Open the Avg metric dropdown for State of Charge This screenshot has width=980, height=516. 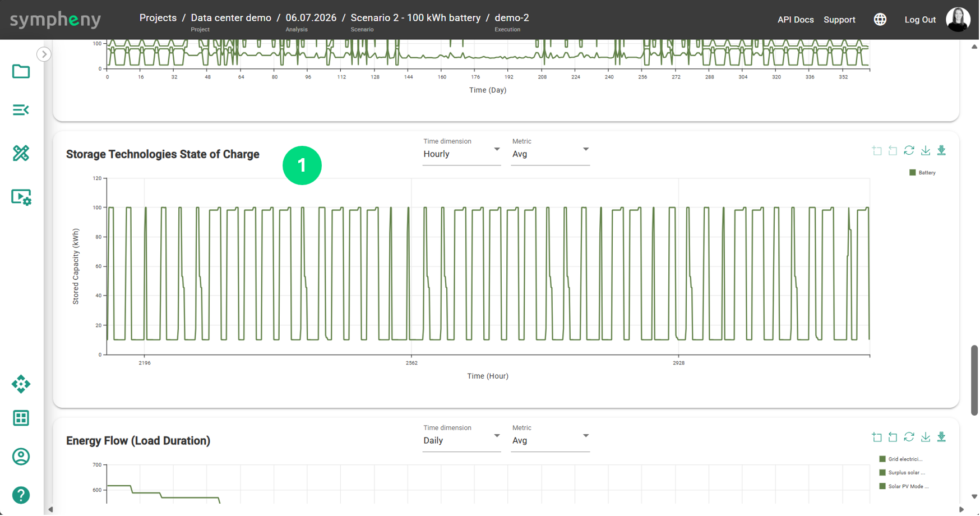click(551, 154)
